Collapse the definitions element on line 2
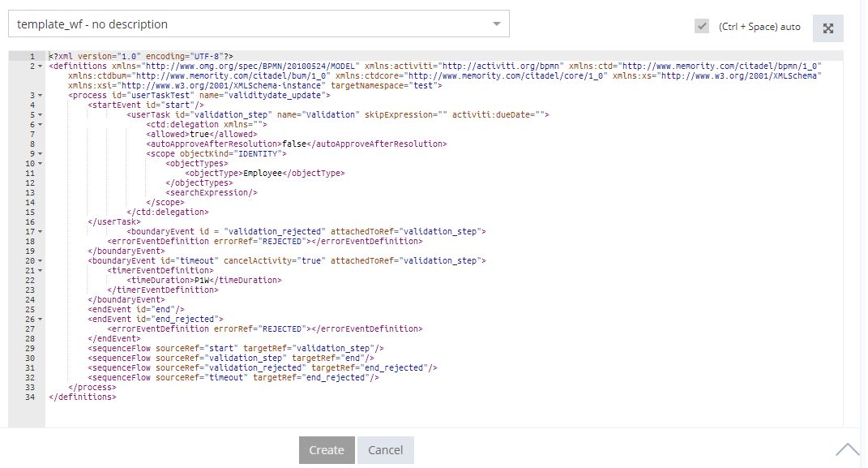The height and width of the screenshot is (468, 868). tap(41, 66)
